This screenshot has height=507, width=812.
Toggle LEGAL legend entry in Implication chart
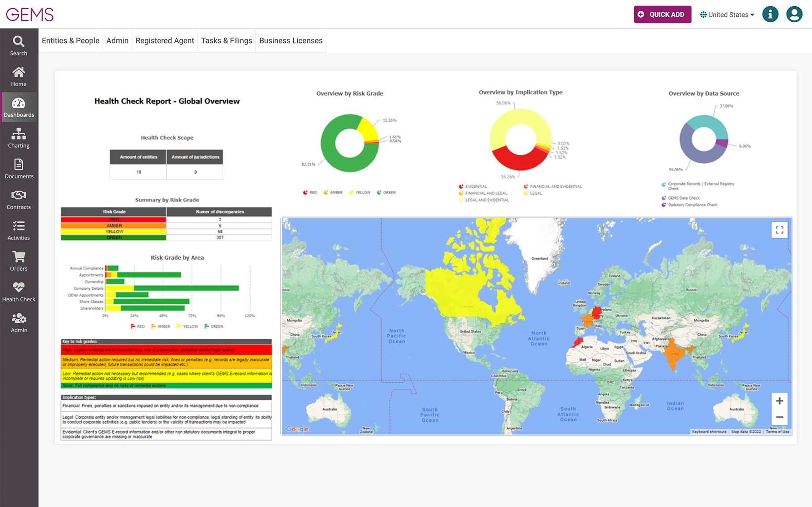click(533, 193)
